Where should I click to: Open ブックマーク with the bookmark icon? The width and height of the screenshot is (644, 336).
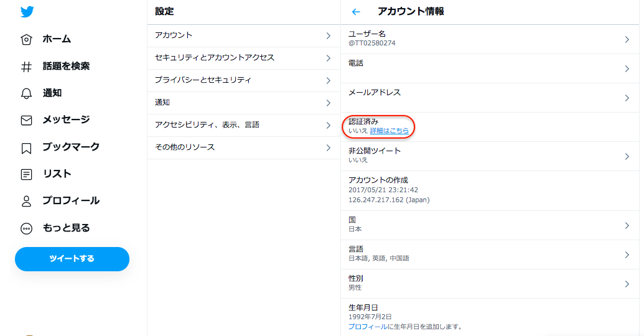26,148
